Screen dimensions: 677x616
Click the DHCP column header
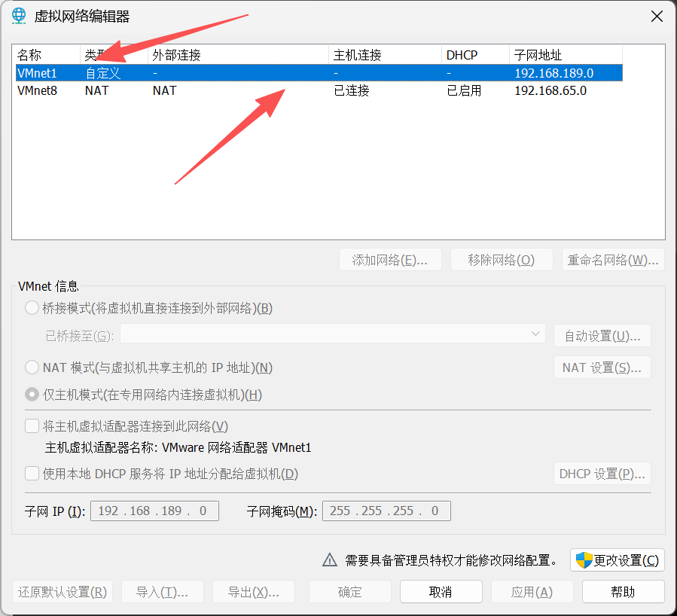(475, 55)
